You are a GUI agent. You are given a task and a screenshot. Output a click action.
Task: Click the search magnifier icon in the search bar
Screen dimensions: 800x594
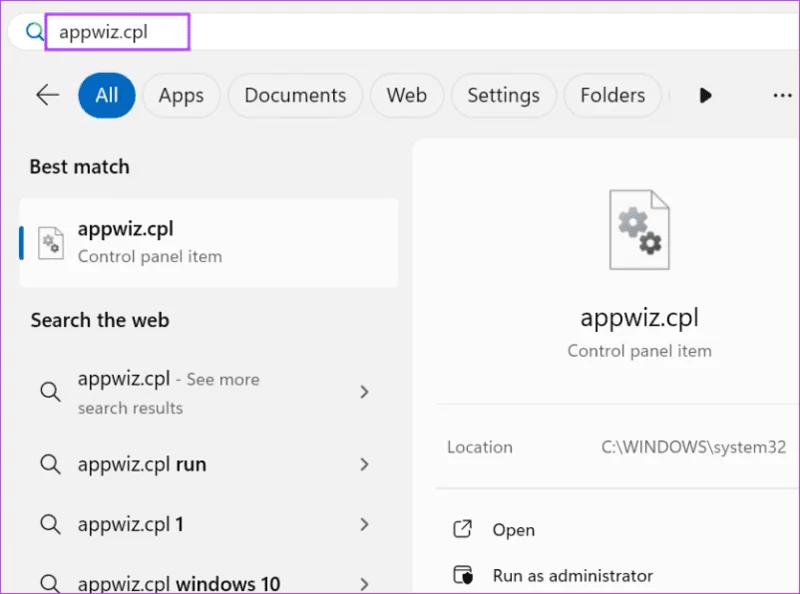(35, 32)
